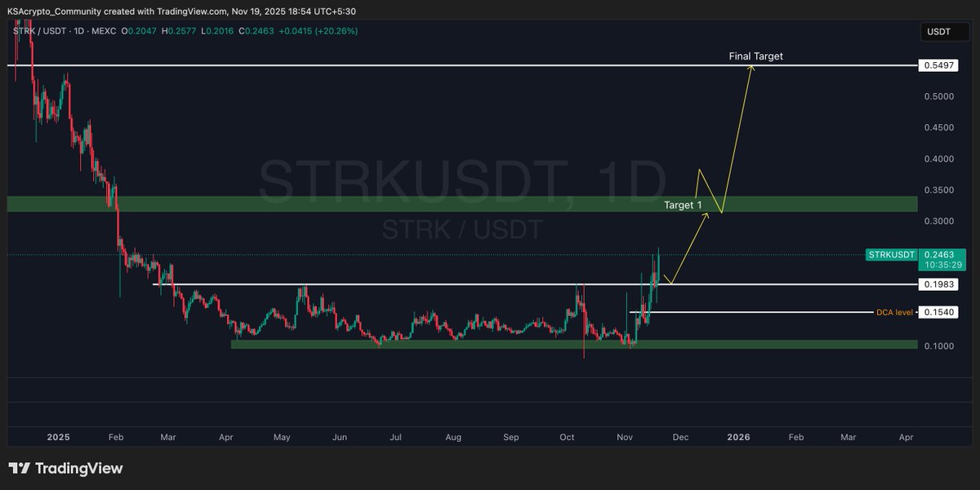Click the 2026 label on the time axis

pyautogui.click(x=739, y=437)
